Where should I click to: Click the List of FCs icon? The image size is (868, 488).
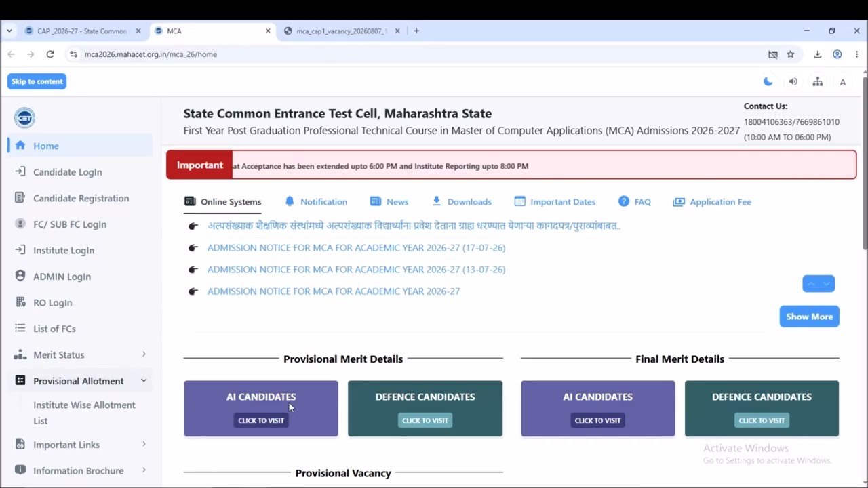click(20, 329)
